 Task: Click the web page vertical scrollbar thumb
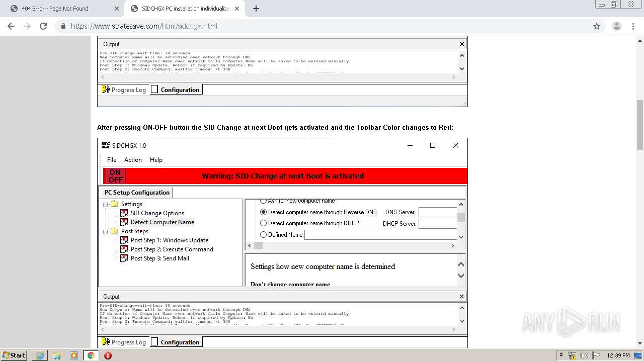coord(639,125)
